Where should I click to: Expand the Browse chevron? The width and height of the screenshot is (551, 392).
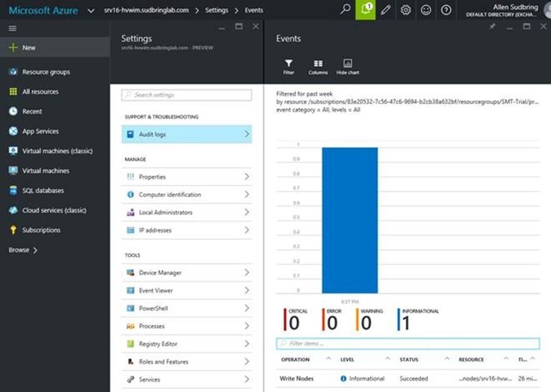(x=35, y=250)
